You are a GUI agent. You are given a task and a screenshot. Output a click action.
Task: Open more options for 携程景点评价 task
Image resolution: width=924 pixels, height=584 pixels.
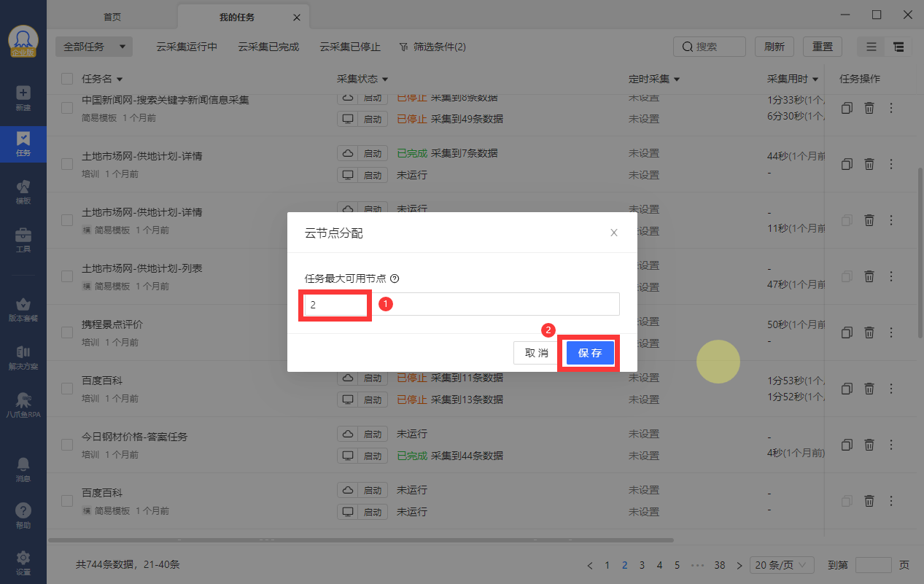(891, 332)
